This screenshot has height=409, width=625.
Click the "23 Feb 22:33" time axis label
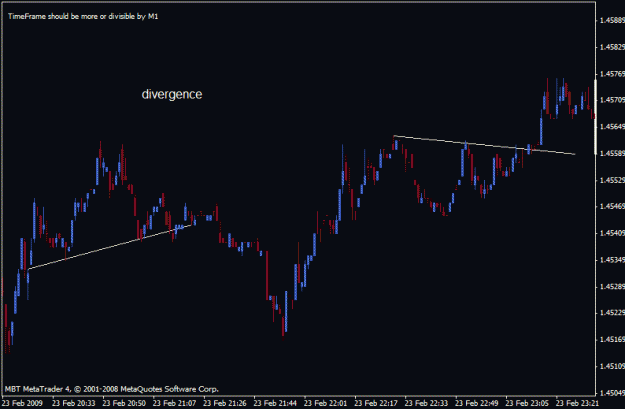click(x=426, y=403)
